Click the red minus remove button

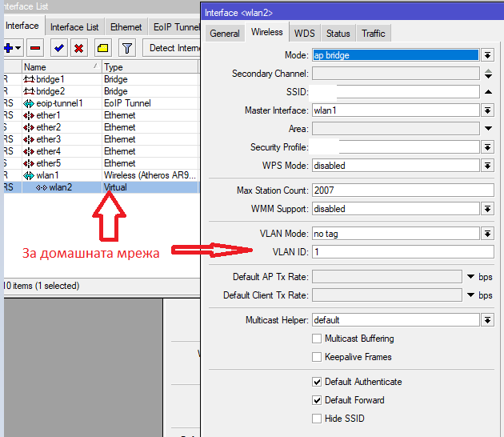pyautogui.click(x=36, y=48)
